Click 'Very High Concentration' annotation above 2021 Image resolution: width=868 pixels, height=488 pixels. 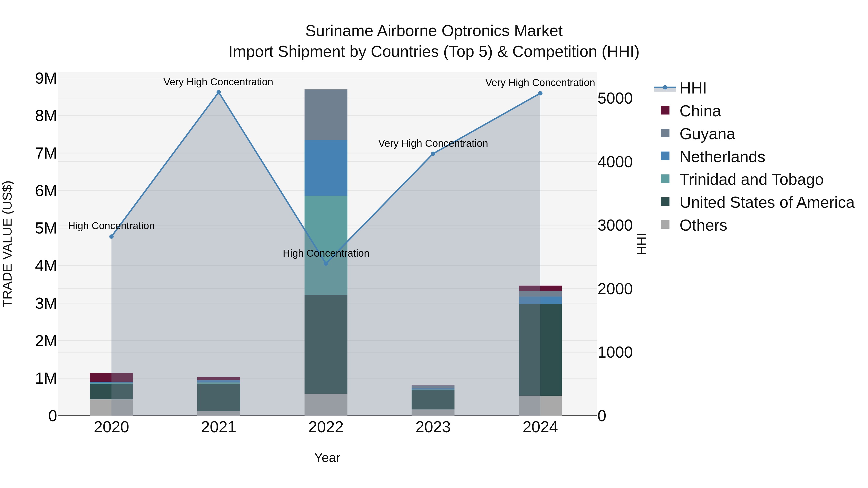coord(218,82)
